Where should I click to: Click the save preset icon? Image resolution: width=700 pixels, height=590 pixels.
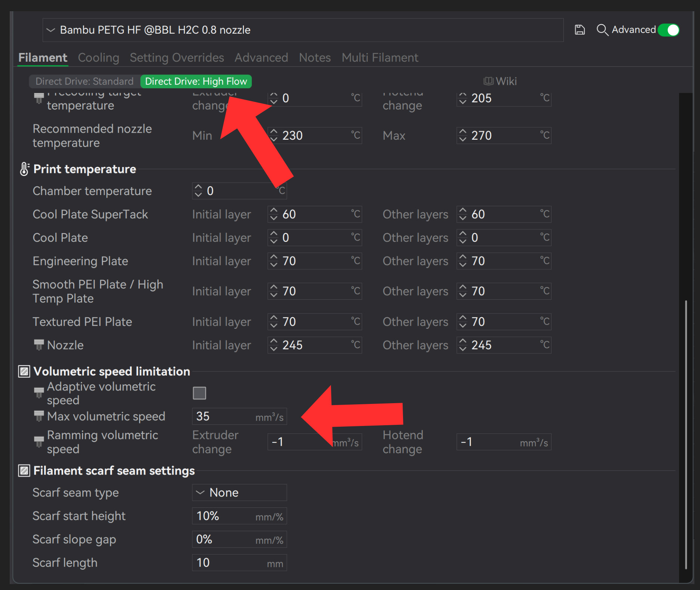pyautogui.click(x=579, y=30)
